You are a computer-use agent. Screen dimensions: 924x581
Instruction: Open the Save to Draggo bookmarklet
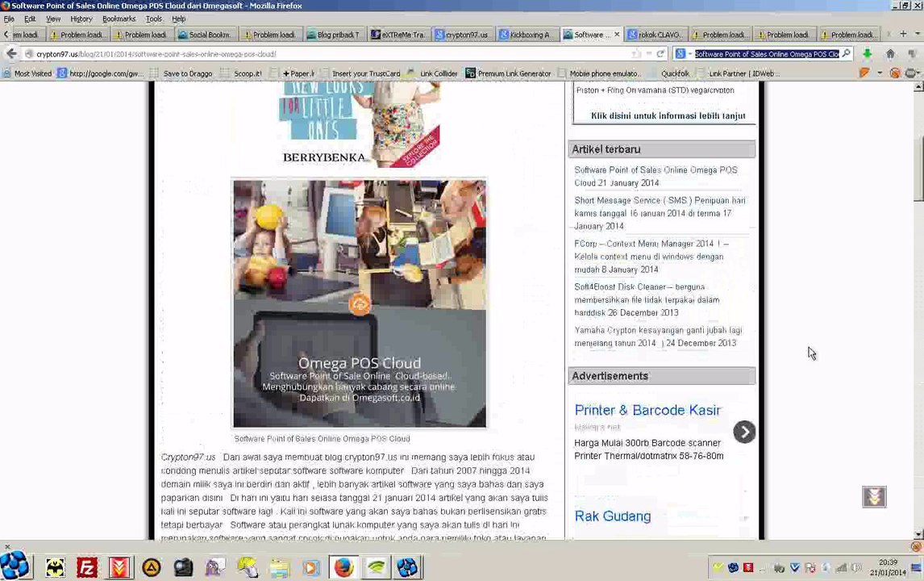(x=181, y=73)
